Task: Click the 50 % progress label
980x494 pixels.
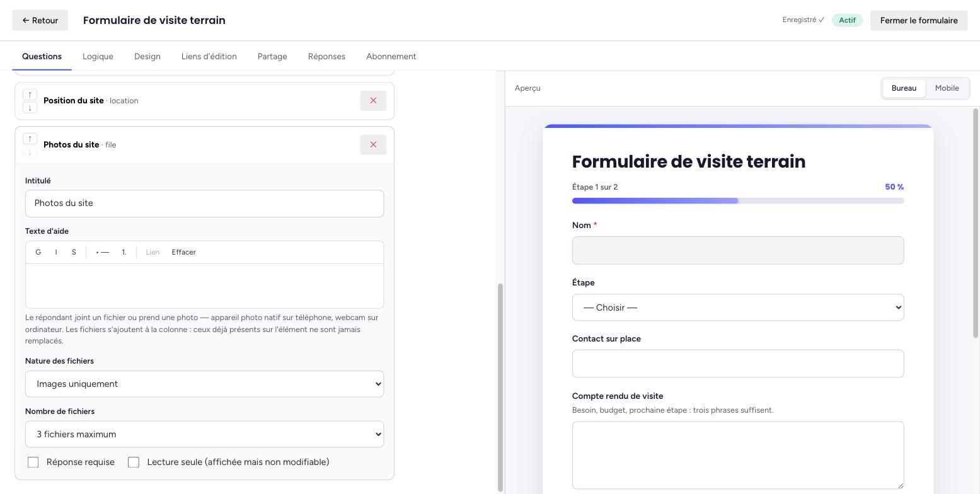Action: [x=894, y=187]
